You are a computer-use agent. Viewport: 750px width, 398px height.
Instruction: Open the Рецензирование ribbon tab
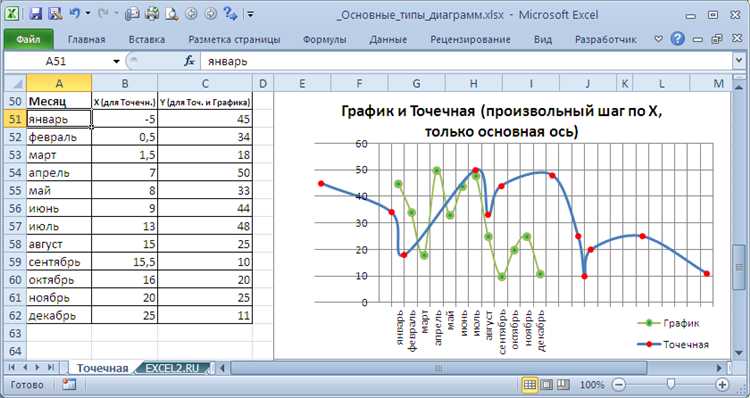pyautogui.click(x=470, y=40)
